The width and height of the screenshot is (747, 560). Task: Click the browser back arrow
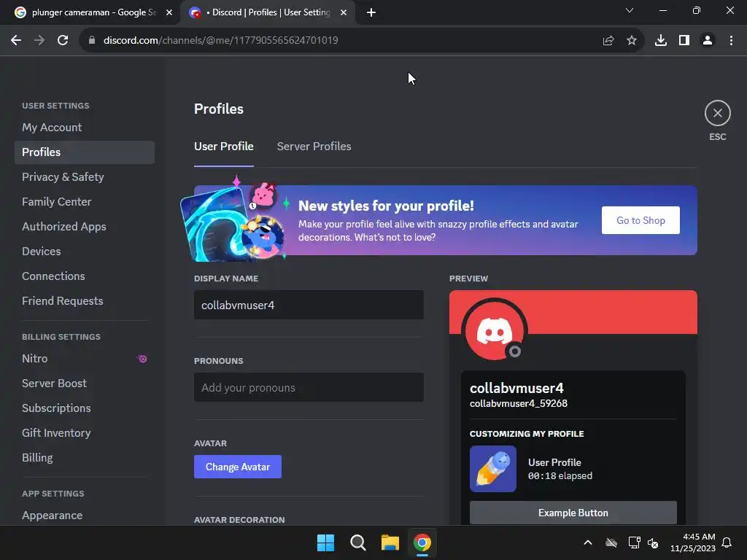[16, 41]
